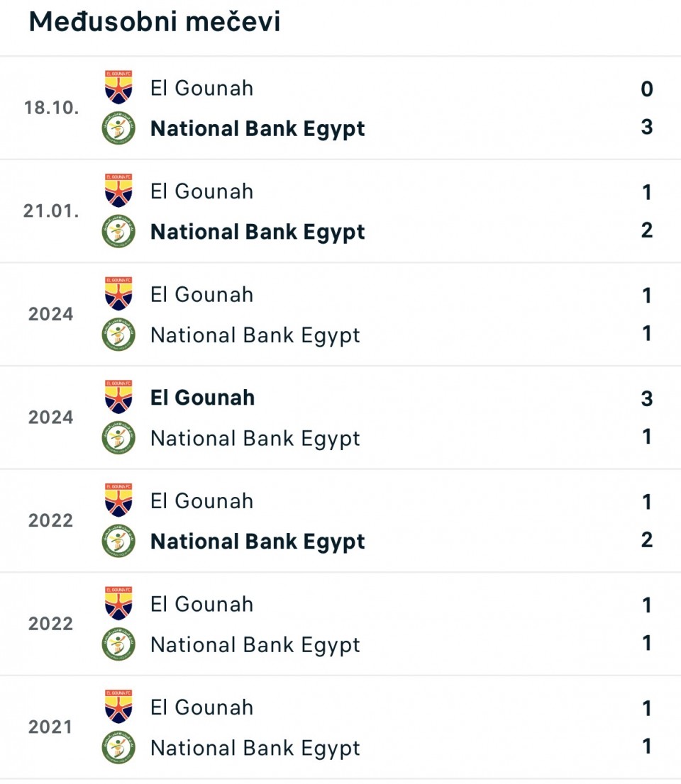
Task: Click National Bank Egypt crest in 3-1 match
Action: pyautogui.click(x=118, y=438)
